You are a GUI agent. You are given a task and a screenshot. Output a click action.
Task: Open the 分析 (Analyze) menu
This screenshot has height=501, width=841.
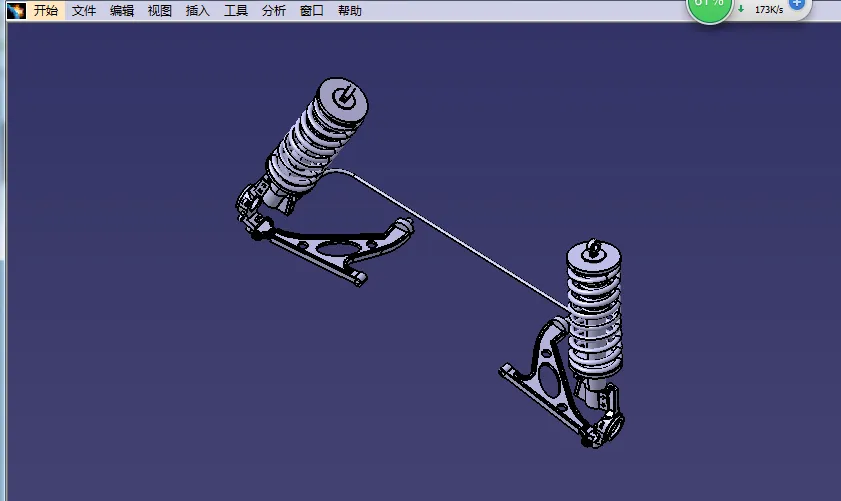coord(274,11)
